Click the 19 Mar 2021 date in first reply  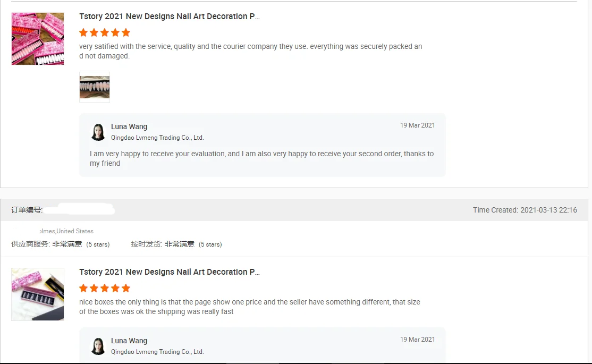coord(417,125)
